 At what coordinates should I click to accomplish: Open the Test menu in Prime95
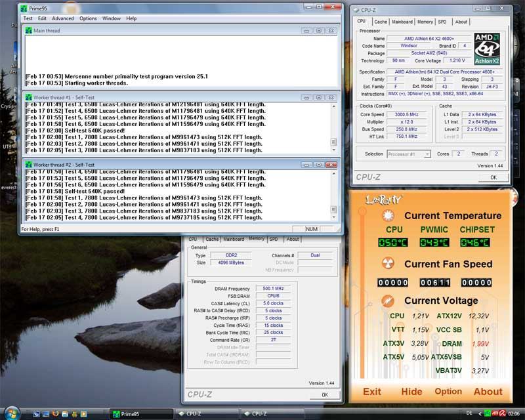pyautogui.click(x=28, y=18)
